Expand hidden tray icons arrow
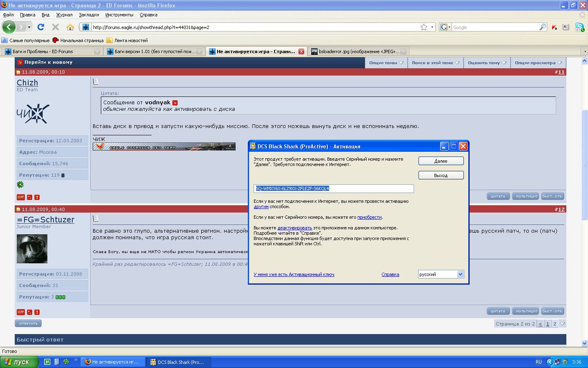Image resolution: width=588 pixels, height=368 pixels. pyautogui.click(x=550, y=362)
